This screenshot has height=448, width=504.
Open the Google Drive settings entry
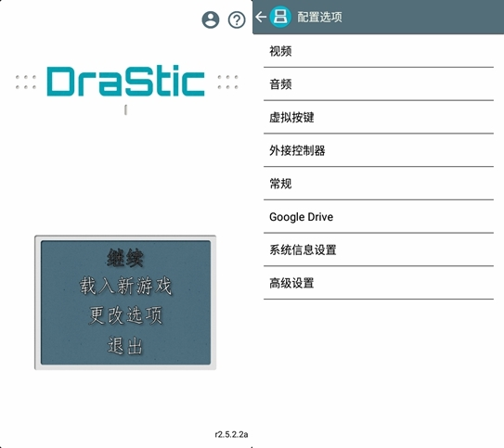coord(379,216)
